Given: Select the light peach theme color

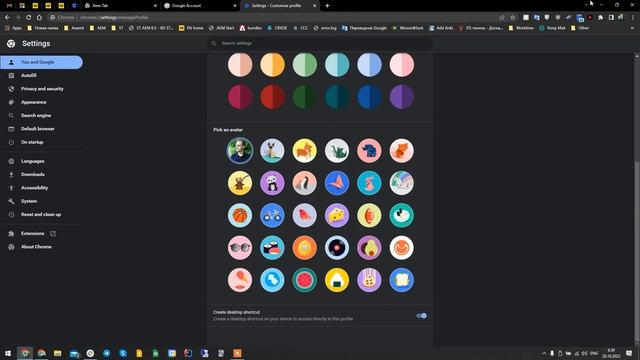Looking at the screenshot, I should coord(240,64).
